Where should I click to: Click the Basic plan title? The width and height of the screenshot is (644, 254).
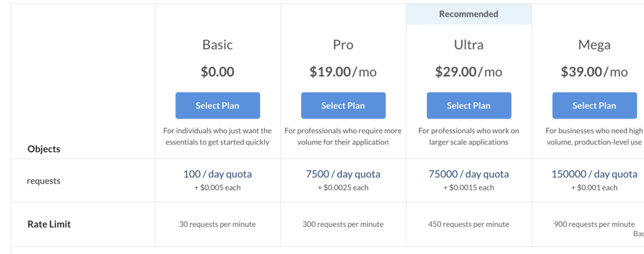tap(218, 45)
